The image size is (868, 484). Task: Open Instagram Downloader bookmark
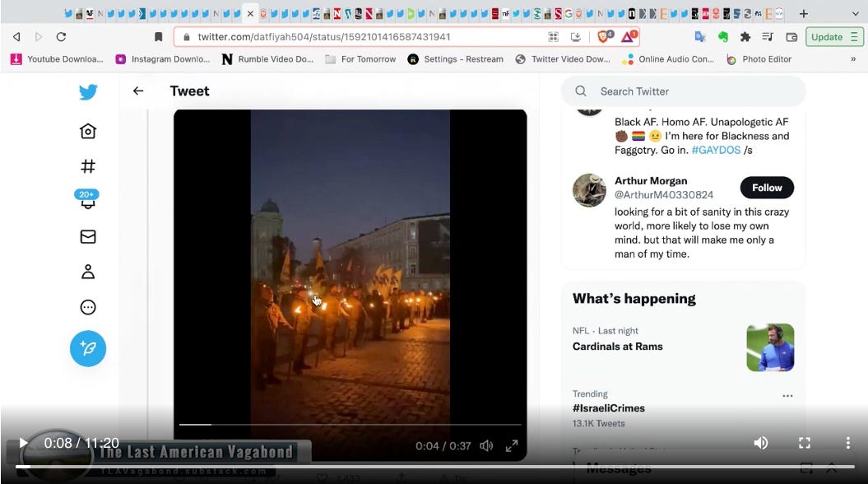163,59
